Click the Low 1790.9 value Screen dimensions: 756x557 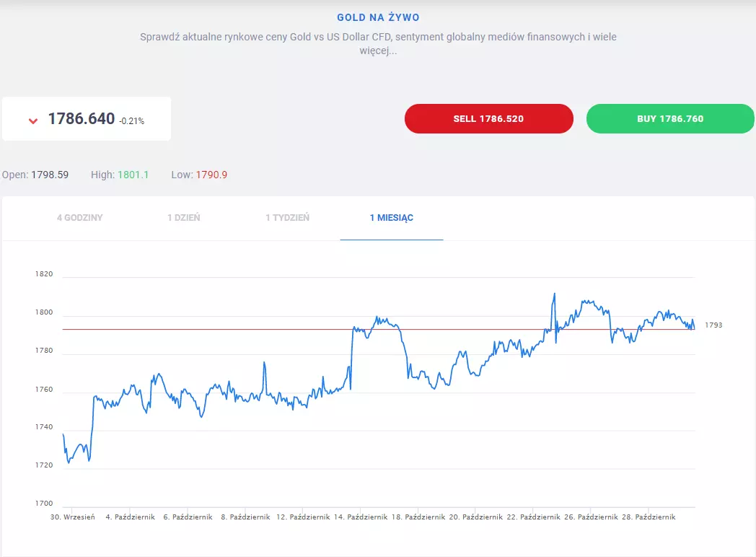click(211, 175)
